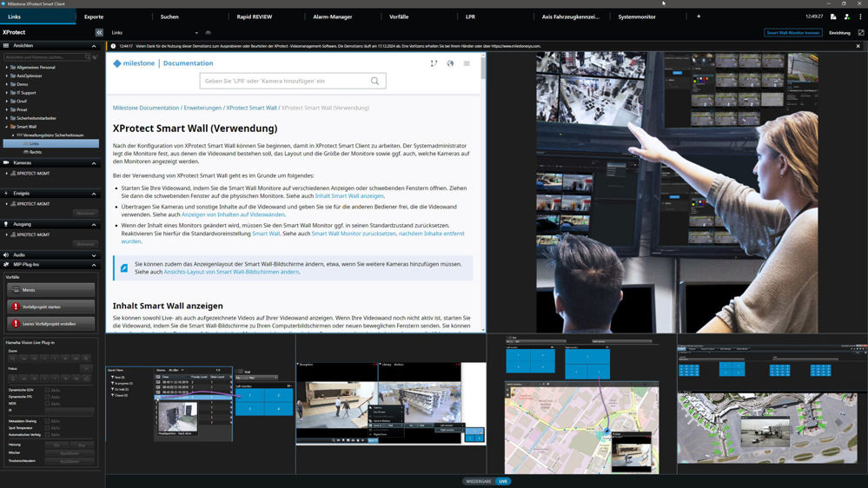Switch to the Alarm-Manager tab
The width and height of the screenshot is (868, 488).
[332, 16]
